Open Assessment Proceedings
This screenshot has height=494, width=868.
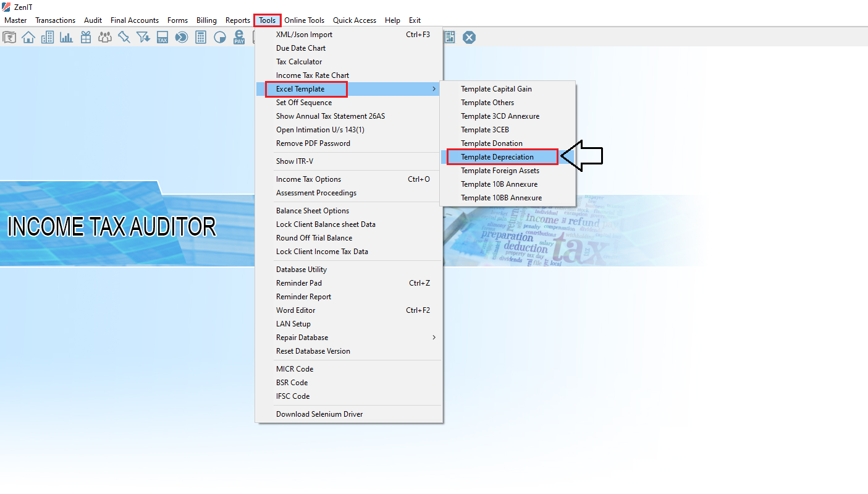[349, 193]
